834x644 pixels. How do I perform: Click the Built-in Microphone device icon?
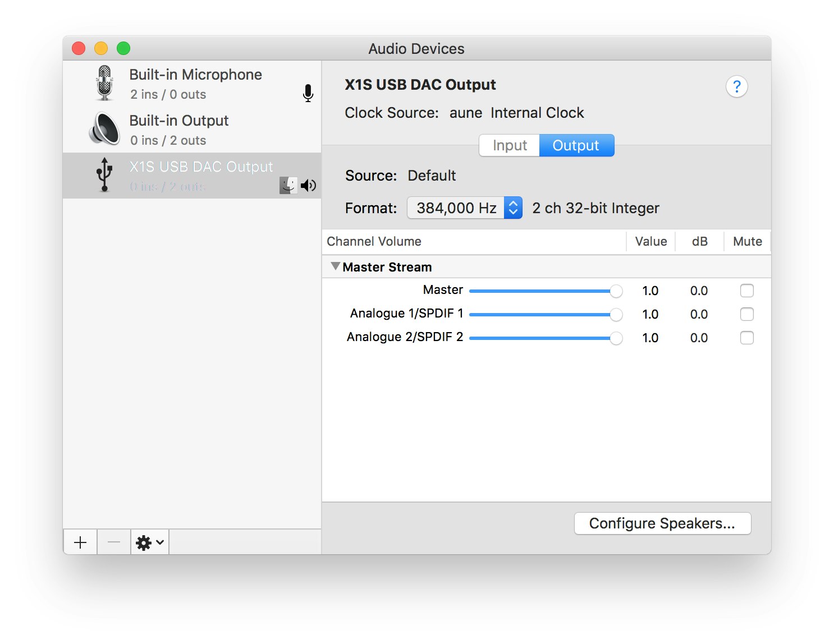(104, 83)
